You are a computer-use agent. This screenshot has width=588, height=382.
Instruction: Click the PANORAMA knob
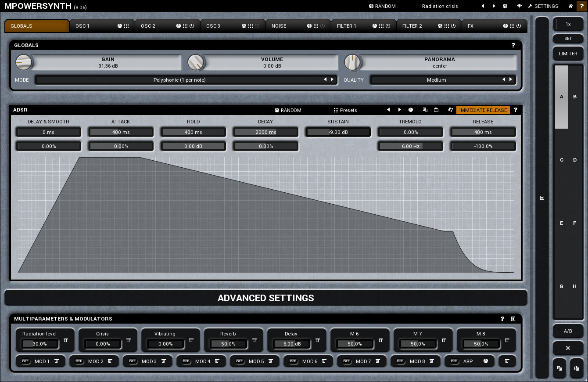coord(352,62)
